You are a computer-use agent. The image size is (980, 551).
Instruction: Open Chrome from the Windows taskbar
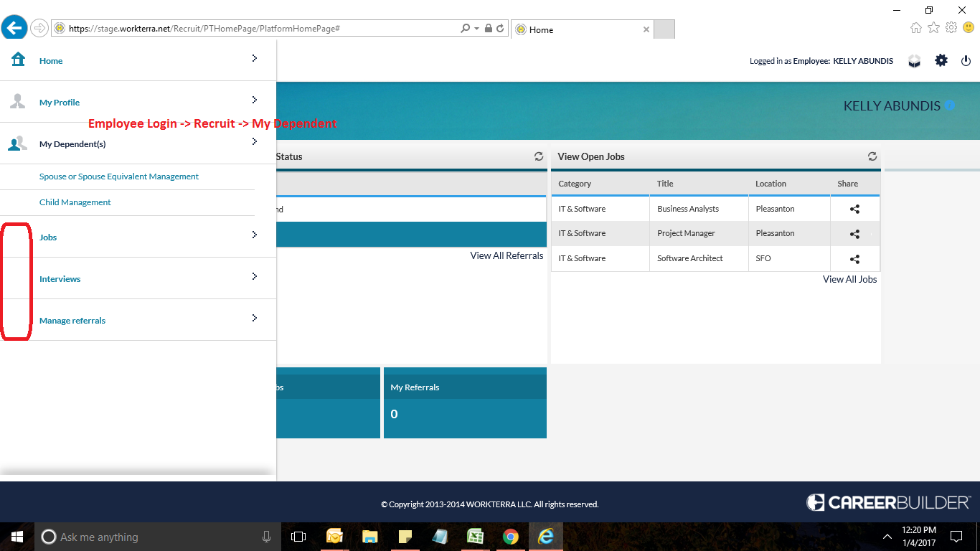510,537
